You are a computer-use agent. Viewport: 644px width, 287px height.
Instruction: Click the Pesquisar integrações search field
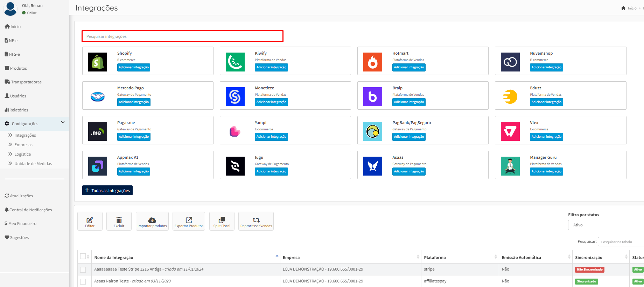[182, 36]
